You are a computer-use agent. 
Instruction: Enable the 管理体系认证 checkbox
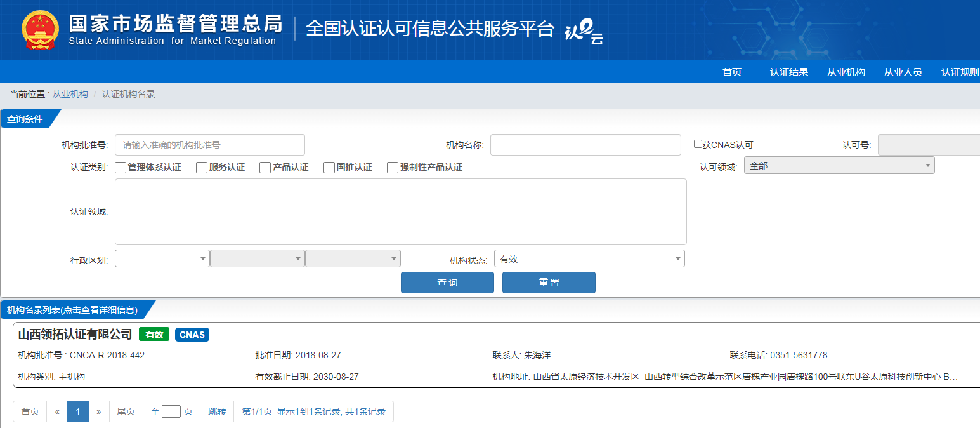click(x=121, y=168)
